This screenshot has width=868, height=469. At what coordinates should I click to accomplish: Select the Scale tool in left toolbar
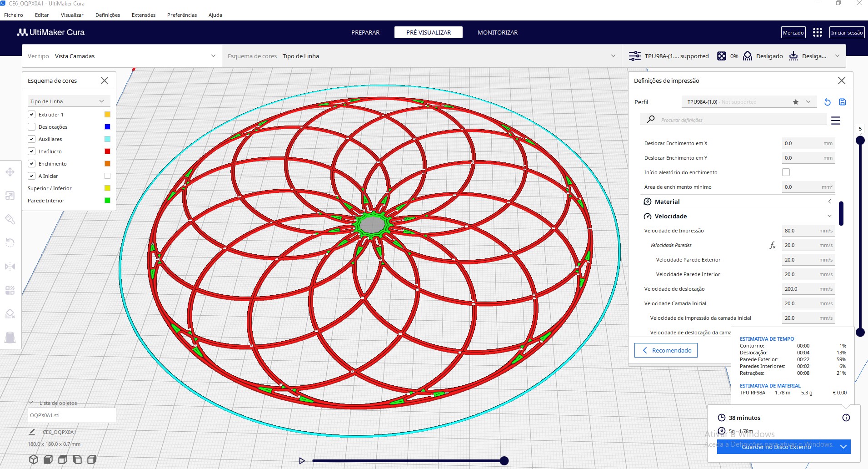(10, 196)
